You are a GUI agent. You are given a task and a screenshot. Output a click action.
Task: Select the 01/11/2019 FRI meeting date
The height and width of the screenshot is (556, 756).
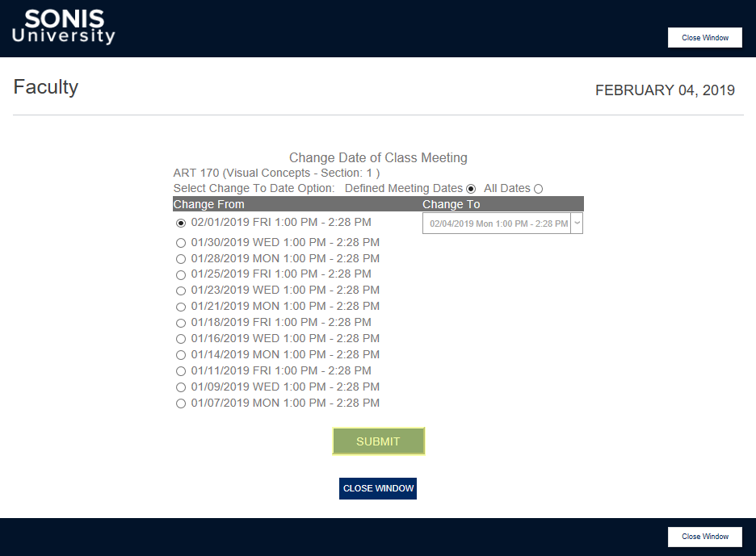pos(181,371)
